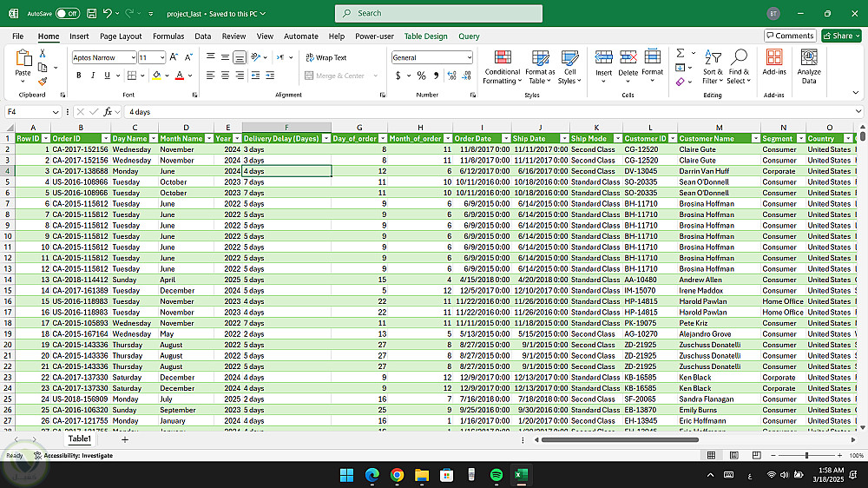Click the formula bar showing 4 days
Viewport: 868px width, 488px height.
coord(490,112)
